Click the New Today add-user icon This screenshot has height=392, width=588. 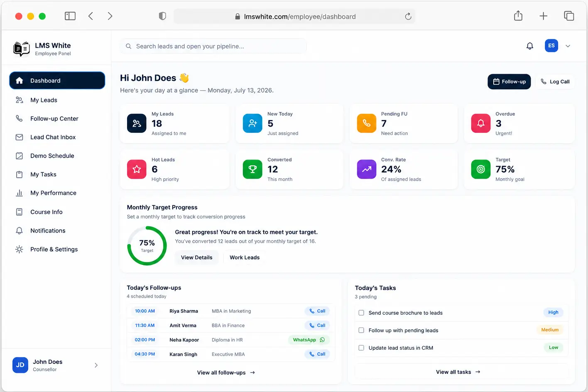pos(252,123)
